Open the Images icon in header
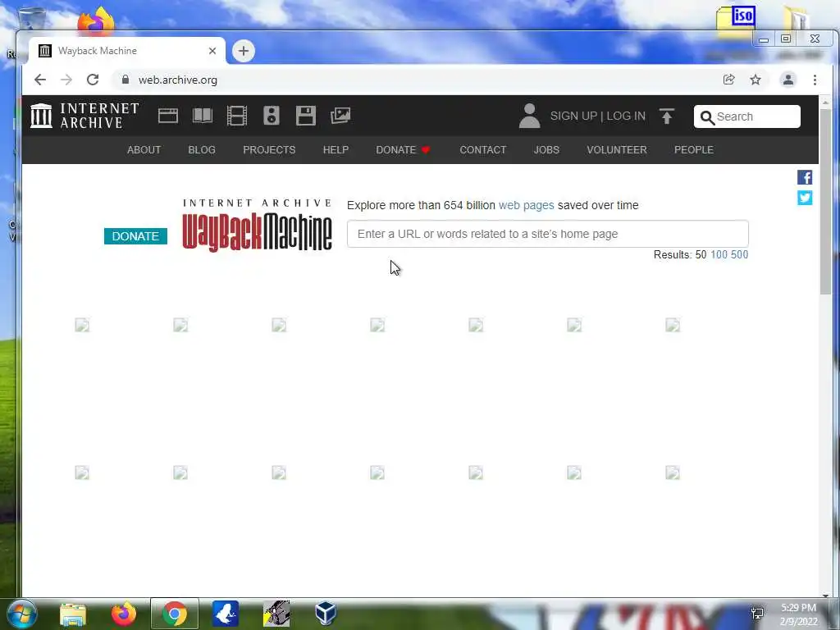Viewport: 840px width, 630px height. [x=340, y=116]
